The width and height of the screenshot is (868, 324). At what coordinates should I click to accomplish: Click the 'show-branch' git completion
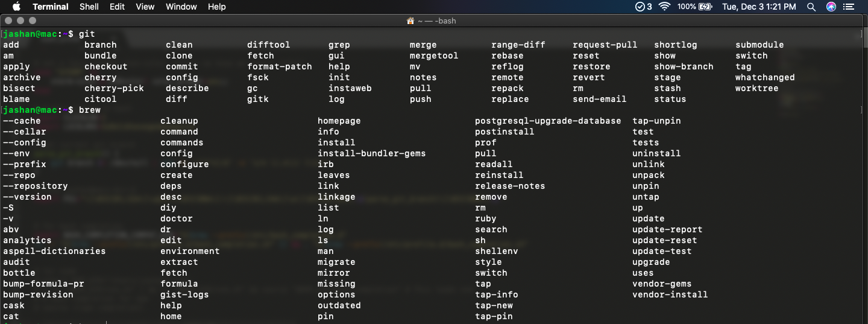(x=684, y=66)
